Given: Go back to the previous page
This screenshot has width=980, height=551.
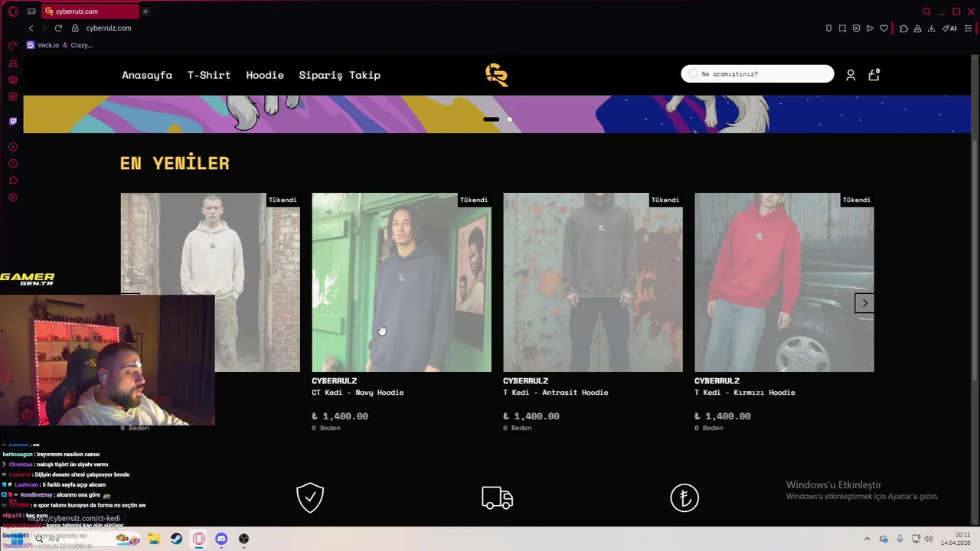Looking at the screenshot, I should pyautogui.click(x=31, y=28).
